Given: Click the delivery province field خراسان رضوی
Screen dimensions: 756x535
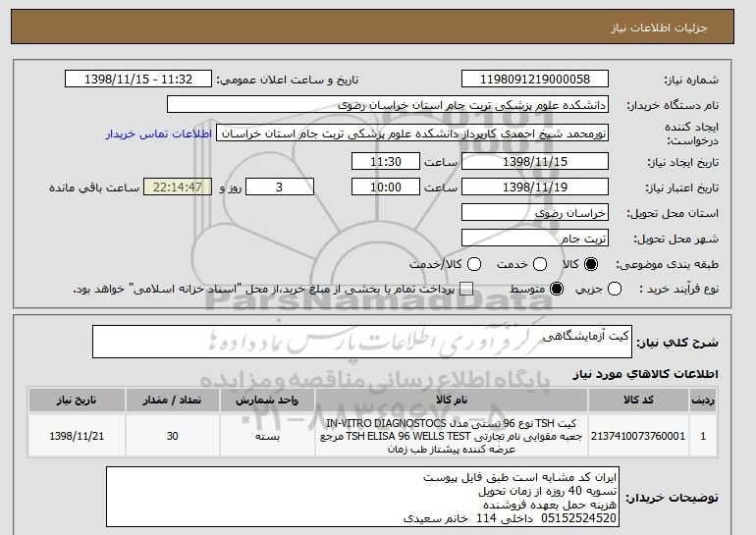Looking at the screenshot, I should point(535,213).
